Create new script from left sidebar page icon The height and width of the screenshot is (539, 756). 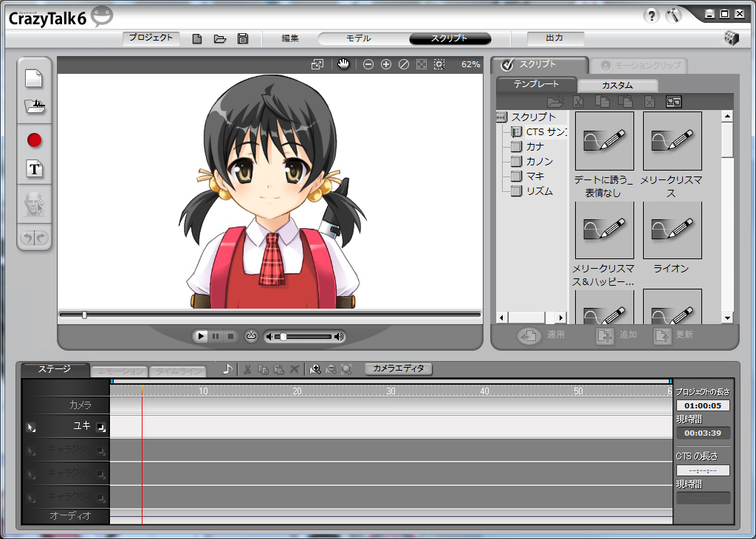[x=34, y=78]
